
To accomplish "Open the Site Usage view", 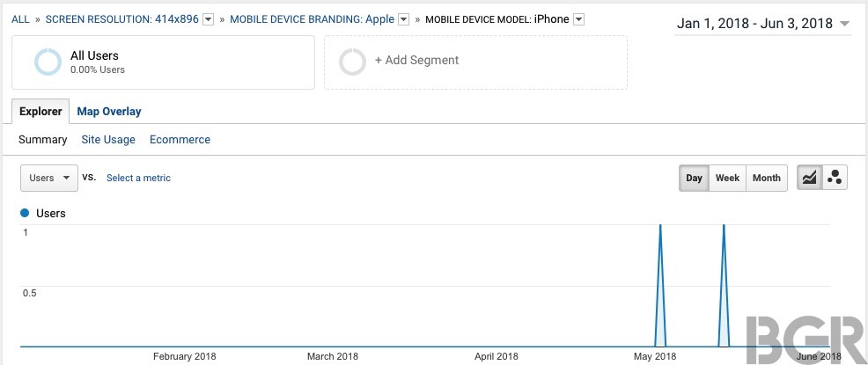I will click(x=108, y=139).
